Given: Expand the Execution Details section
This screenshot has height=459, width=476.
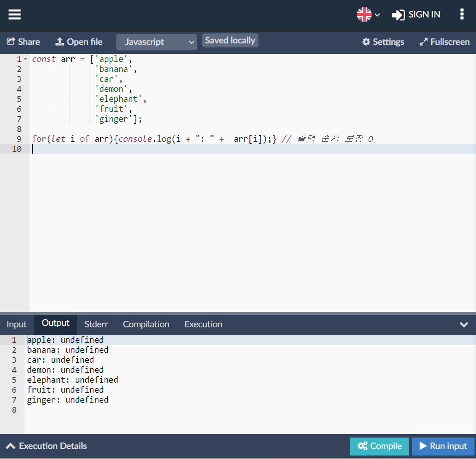Looking at the screenshot, I should pyautogui.click(x=46, y=446).
